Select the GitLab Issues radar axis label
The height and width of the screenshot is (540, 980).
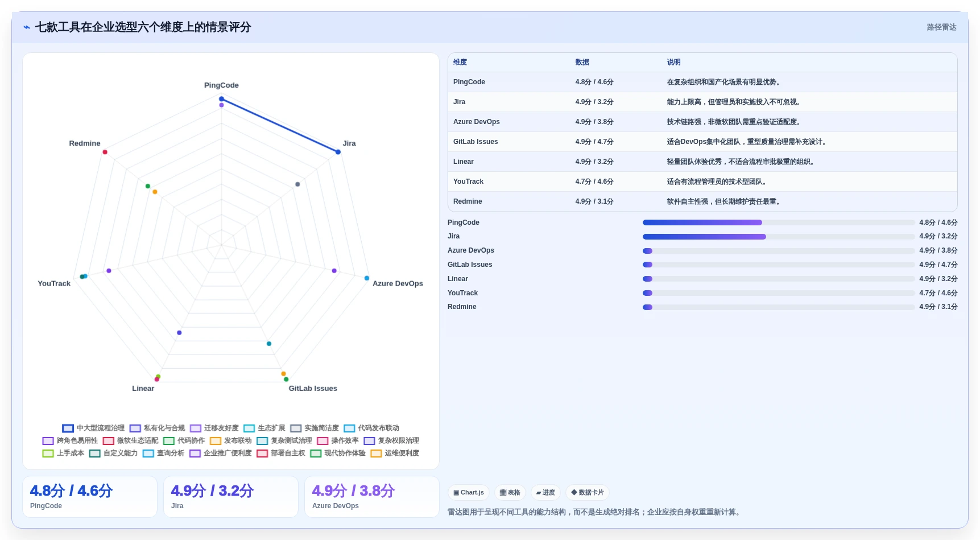[x=313, y=389]
